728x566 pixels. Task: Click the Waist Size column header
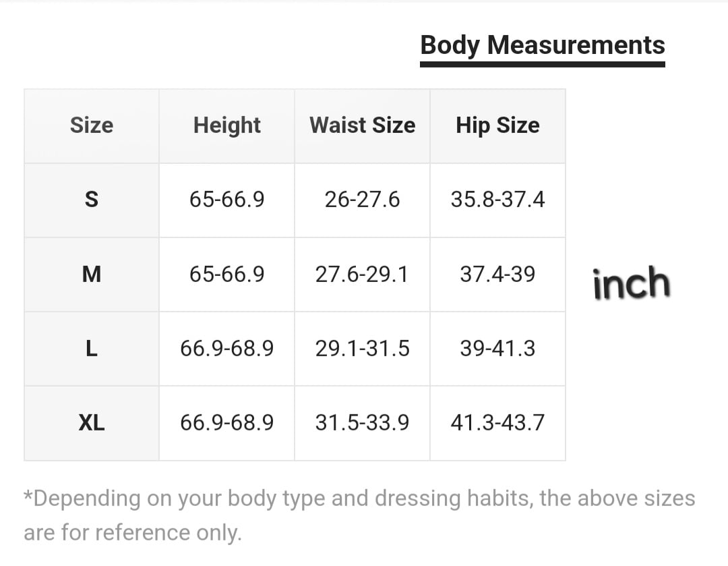(362, 125)
